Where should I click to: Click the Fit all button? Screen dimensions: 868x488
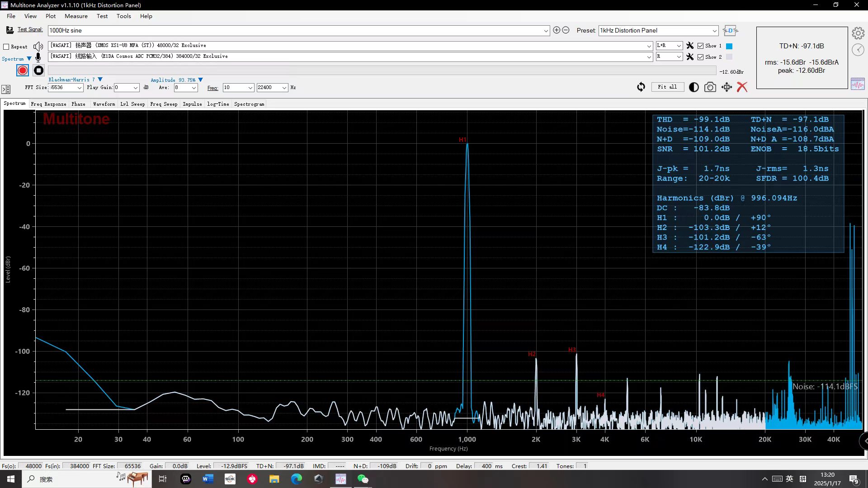tap(667, 87)
